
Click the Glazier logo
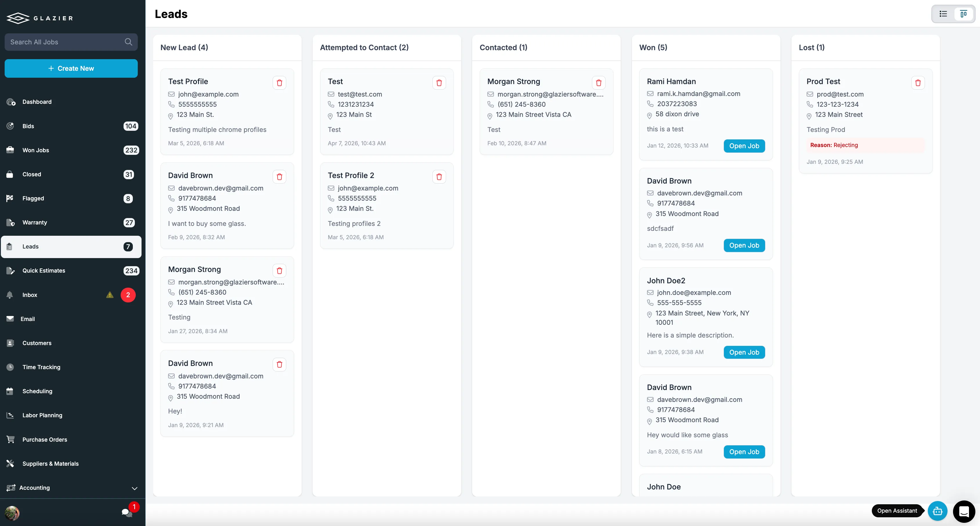click(x=39, y=18)
